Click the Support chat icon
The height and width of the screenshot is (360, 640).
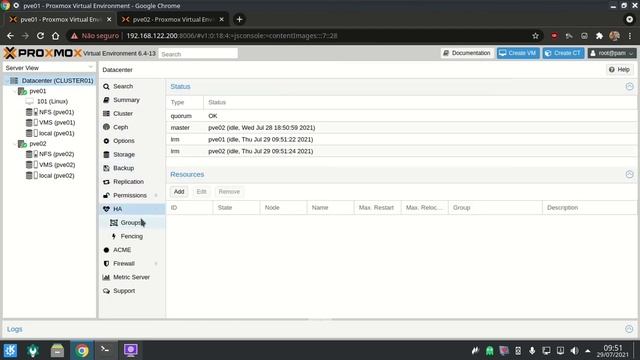(x=106, y=291)
